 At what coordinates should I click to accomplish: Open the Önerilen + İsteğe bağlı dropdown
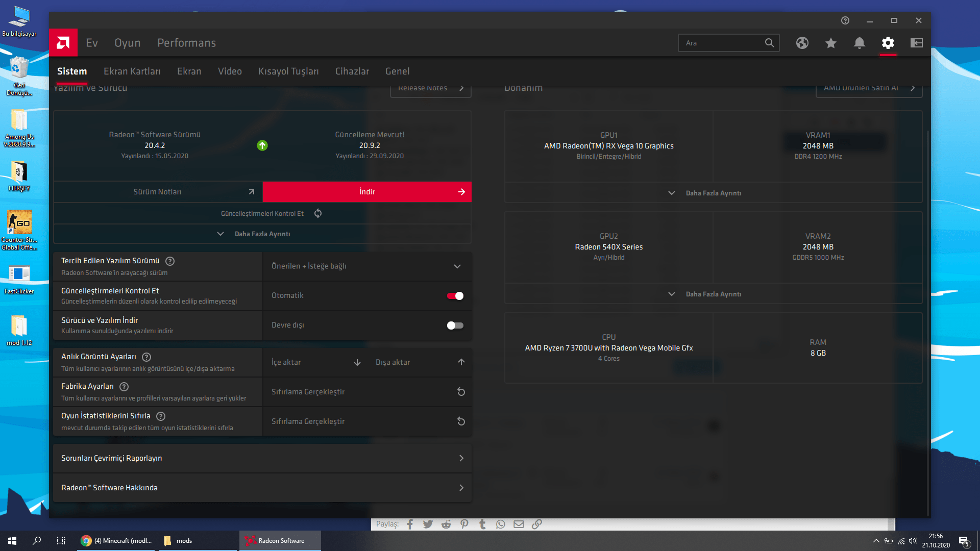pyautogui.click(x=366, y=266)
